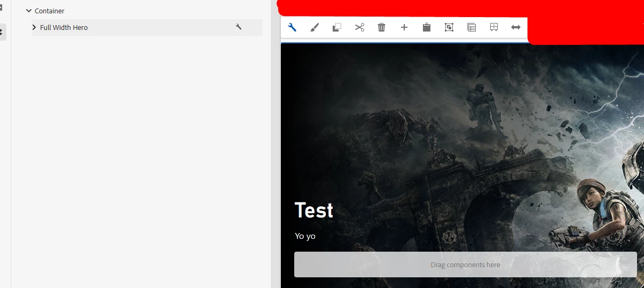The image size is (644, 288).
Task: Select Full Width Hero tree item
Action: point(147,27)
